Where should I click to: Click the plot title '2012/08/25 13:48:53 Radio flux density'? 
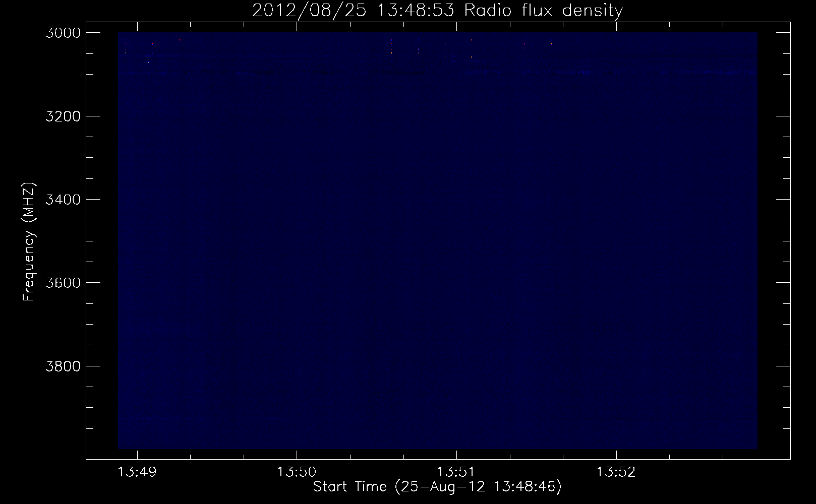pyautogui.click(x=437, y=10)
